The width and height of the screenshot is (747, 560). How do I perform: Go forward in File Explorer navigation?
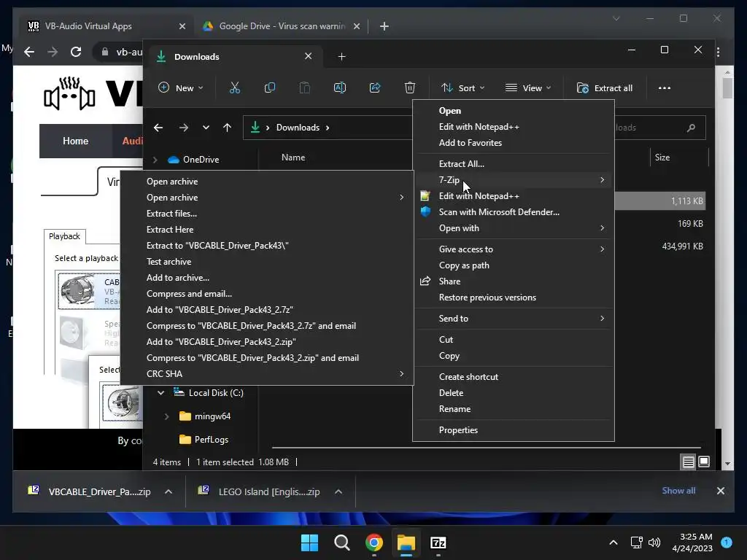[x=183, y=128]
